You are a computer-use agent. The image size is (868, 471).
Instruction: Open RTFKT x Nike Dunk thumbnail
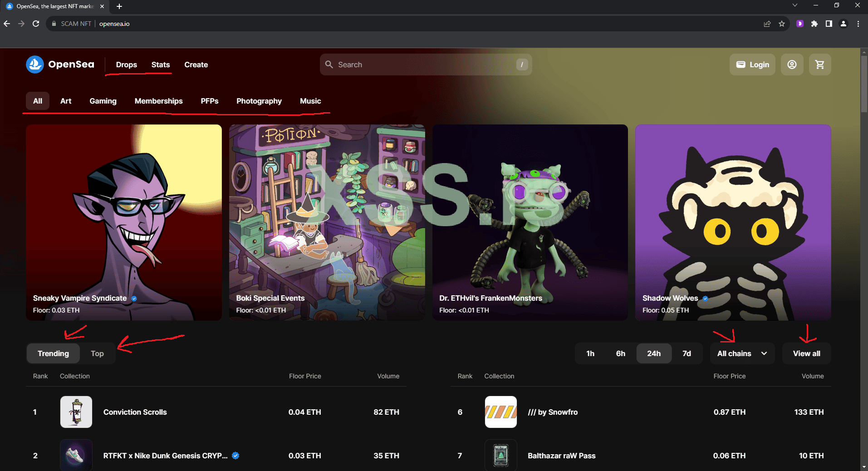click(76, 455)
